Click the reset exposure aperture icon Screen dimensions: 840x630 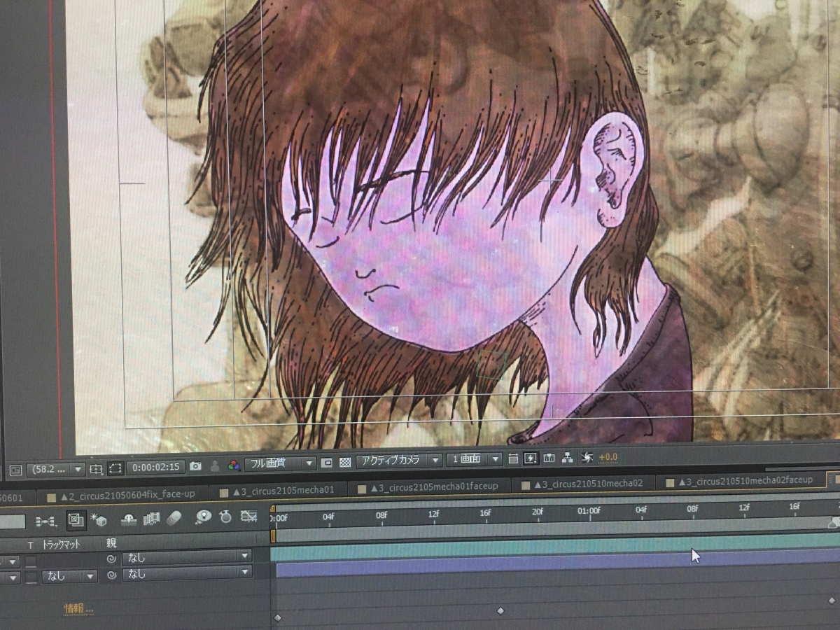coord(587,458)
